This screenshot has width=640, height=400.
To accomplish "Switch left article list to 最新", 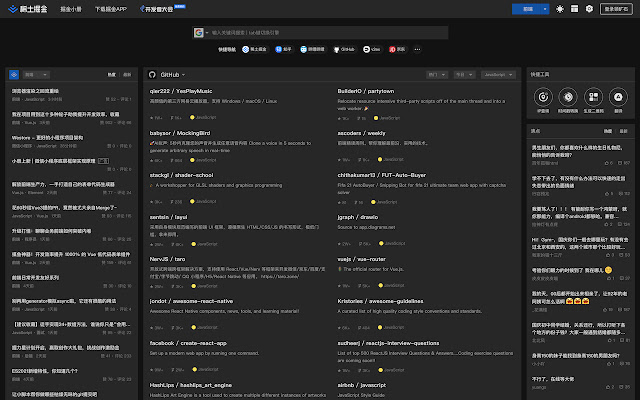I will click(x=126, y=74).
